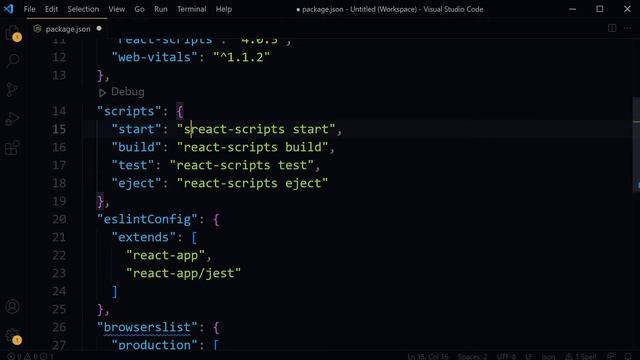The width and height of the screenshot is (640, 360).
Task: Place cursor on "start" key
Action: [136, 129]
